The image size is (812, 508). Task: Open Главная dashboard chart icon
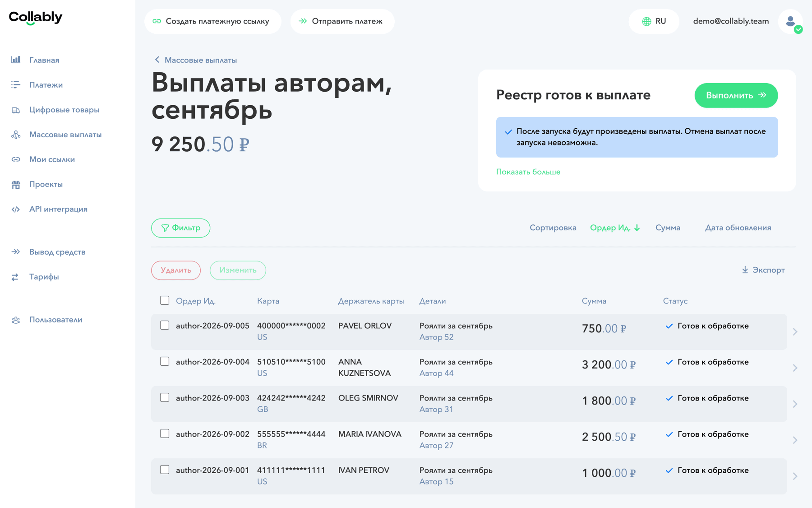tap(16, 60)
